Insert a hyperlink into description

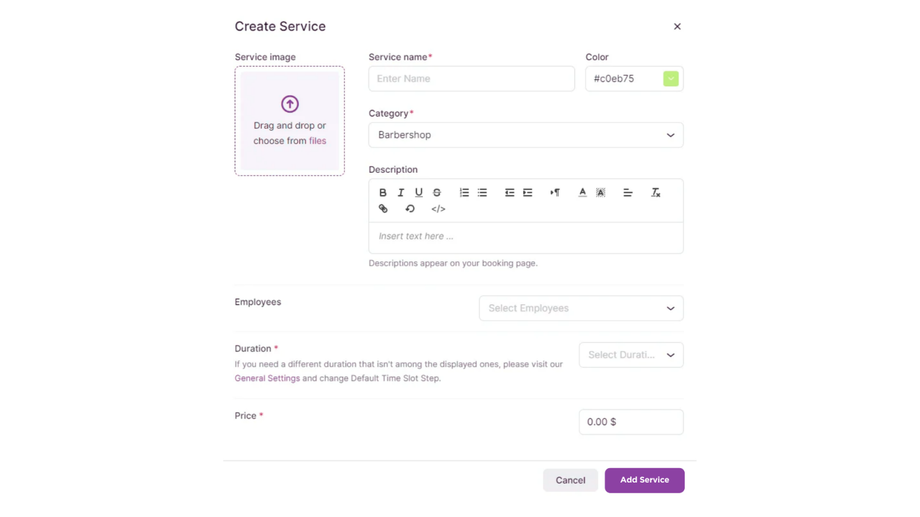(x=383, y=209)
